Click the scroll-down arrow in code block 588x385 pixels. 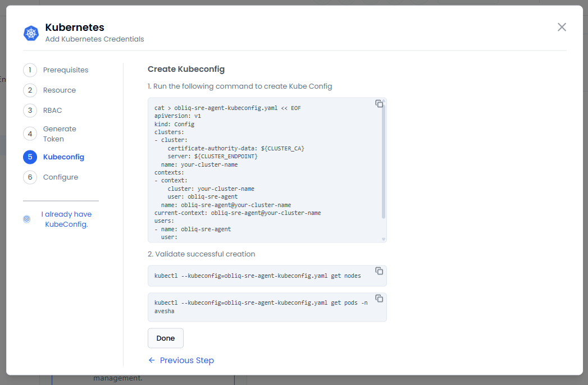384,239
